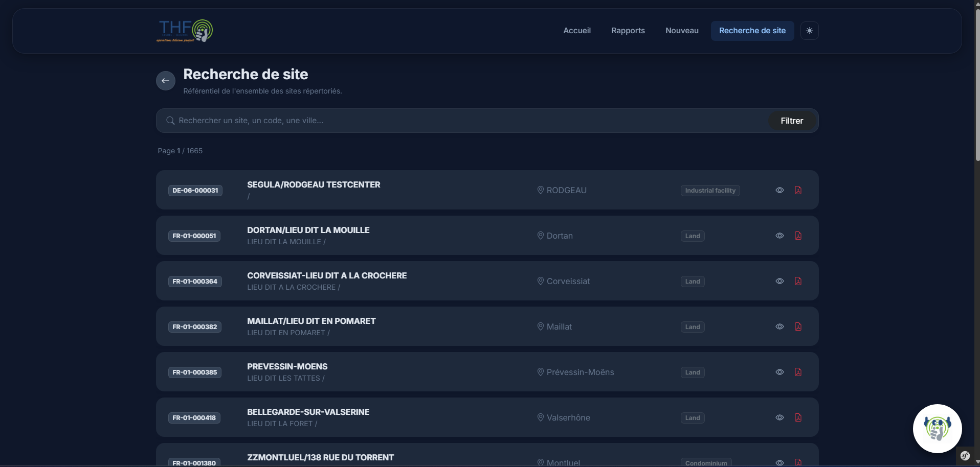
Task: Toggle the eye view for MAILLAT/LIEU DIT EN POMARET
Action: tap(779, 326)
